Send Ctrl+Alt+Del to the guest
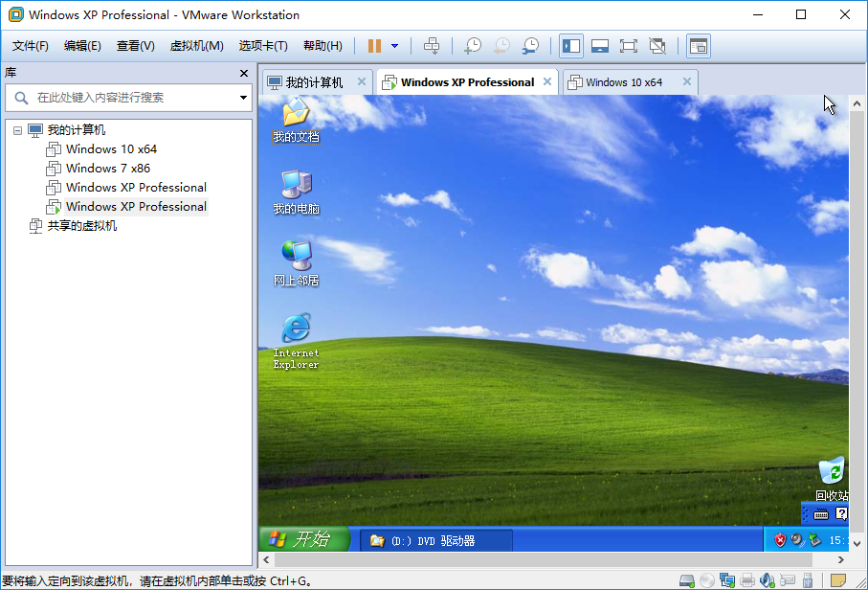This screenshot has width=868, height=590. coord(431,45)
